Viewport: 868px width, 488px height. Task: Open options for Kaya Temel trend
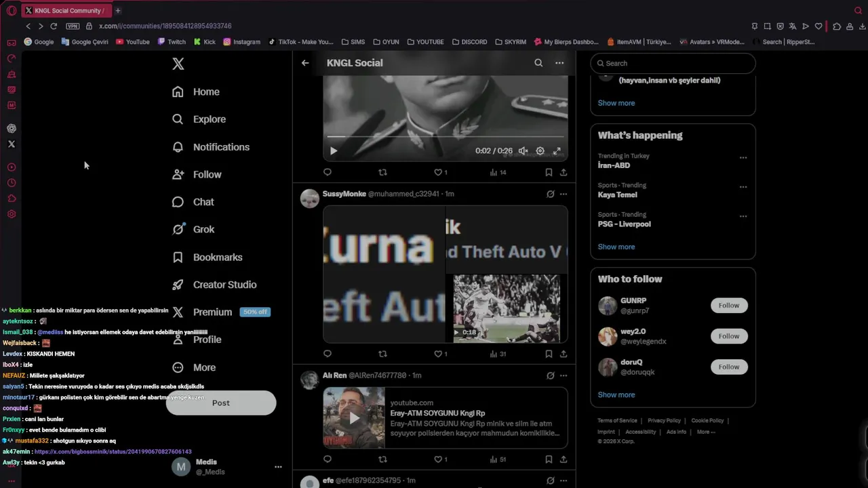pos(743,187)
